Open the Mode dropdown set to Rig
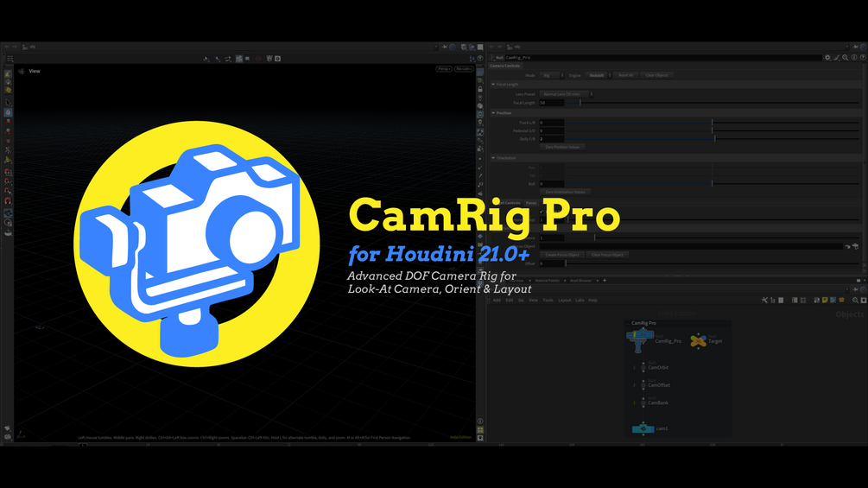This screenshot has width=868, height=488. (x=552, y=75)
